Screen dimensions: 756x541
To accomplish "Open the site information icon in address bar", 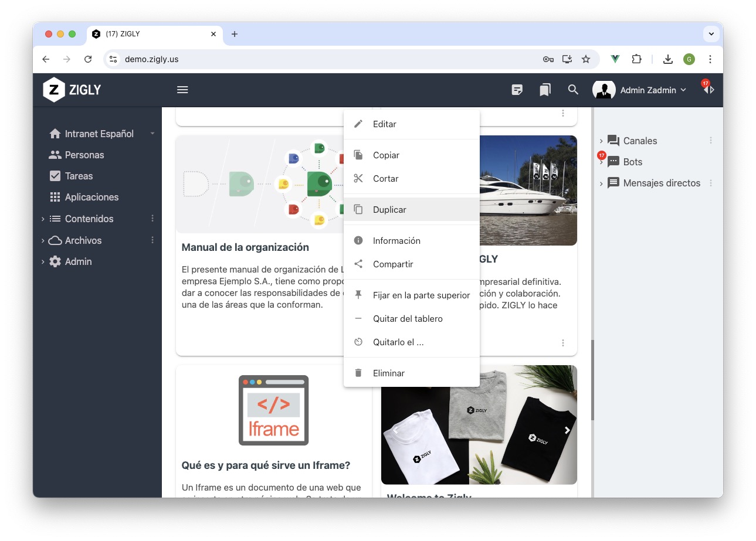I will pyautogui.click(x=114, y=59).
